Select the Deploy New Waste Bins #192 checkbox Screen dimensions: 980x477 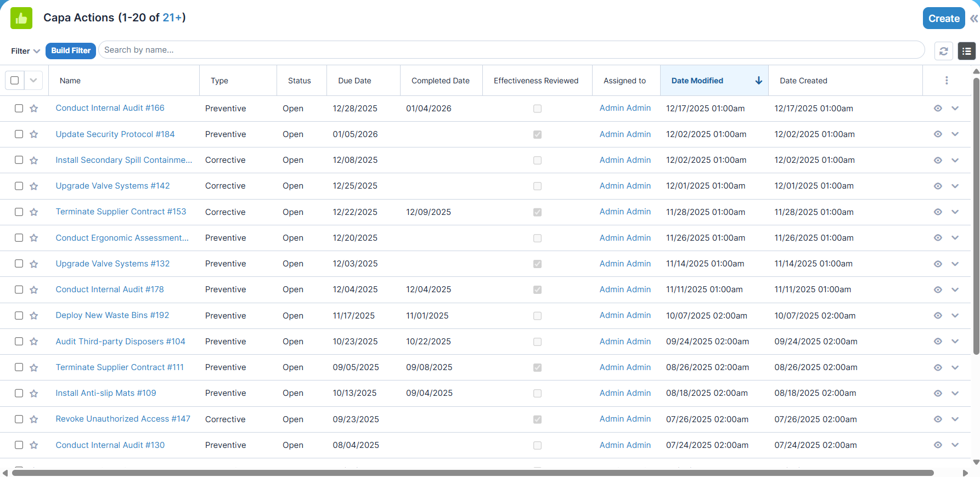(19, 316)
